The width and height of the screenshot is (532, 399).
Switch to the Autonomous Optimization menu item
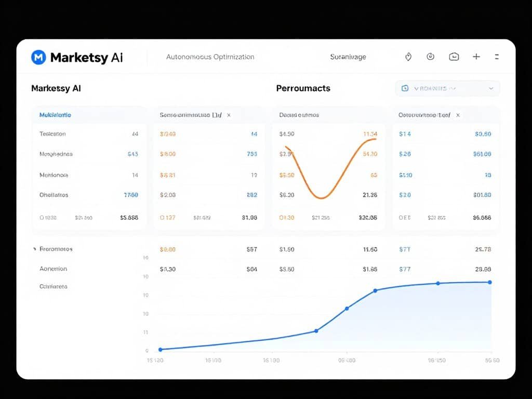tap(210, 57)
